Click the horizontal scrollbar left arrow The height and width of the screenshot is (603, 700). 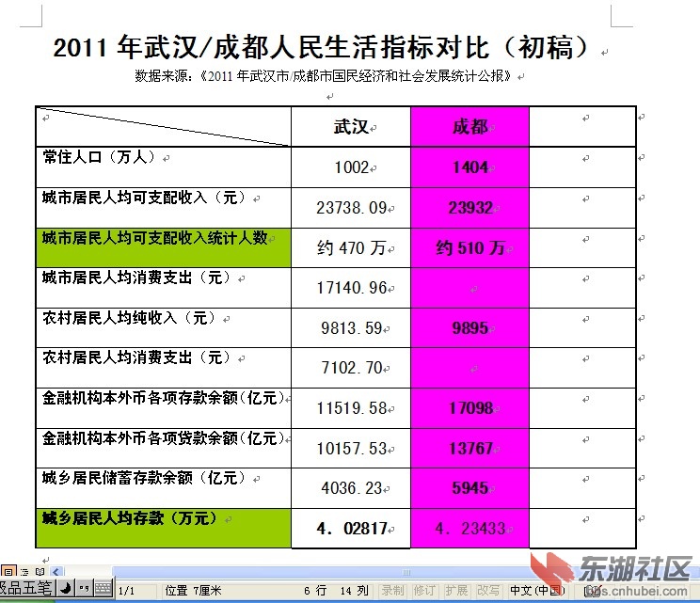pos(56,571)
